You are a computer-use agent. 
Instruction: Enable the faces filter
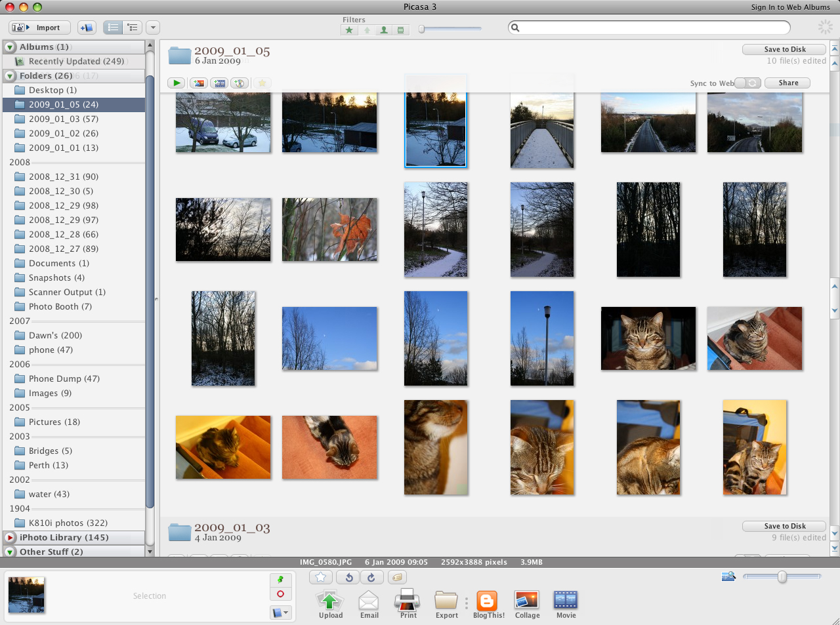383,30
